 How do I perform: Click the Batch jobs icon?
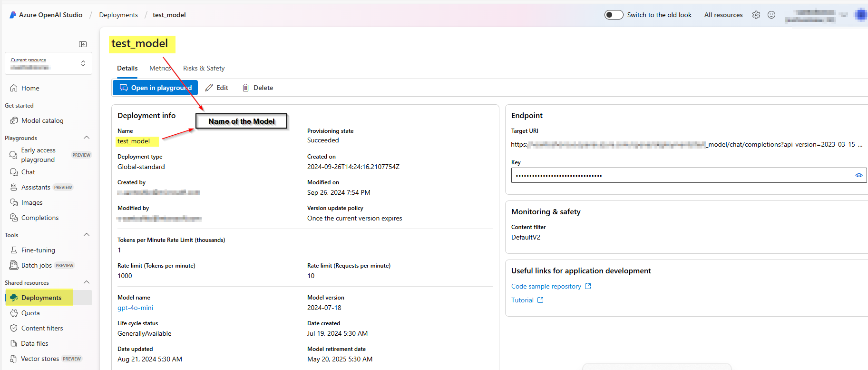click(14, 265)
